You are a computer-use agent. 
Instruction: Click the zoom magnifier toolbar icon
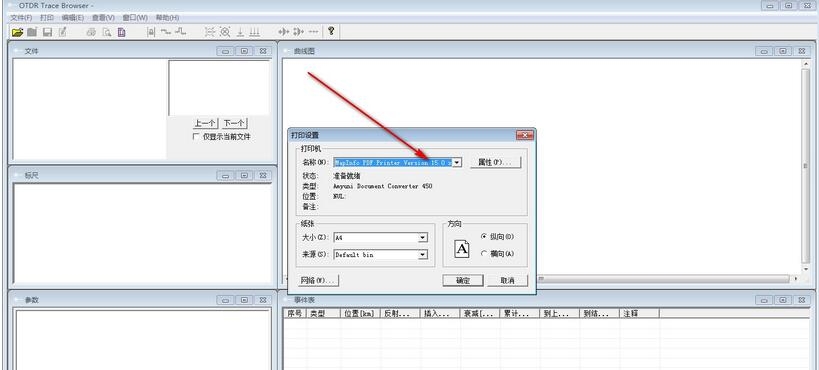pyautogui.click(x=225, y=32)
